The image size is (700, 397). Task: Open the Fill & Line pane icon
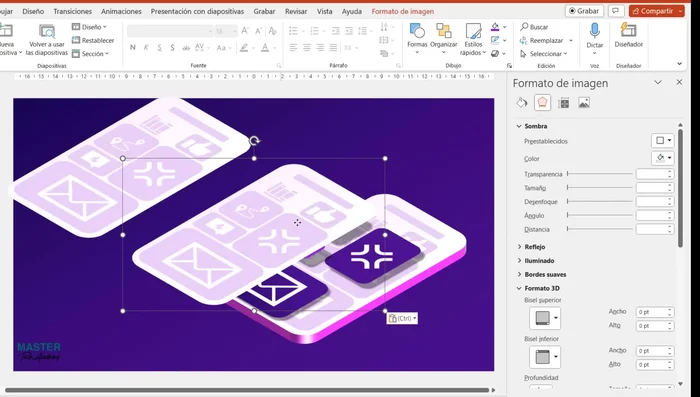click(521, 103)
